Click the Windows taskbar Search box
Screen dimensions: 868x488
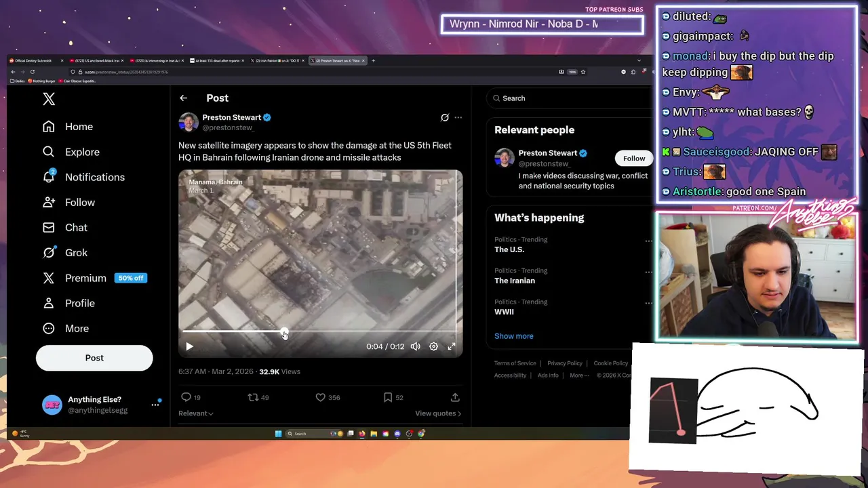coord(314,434)
